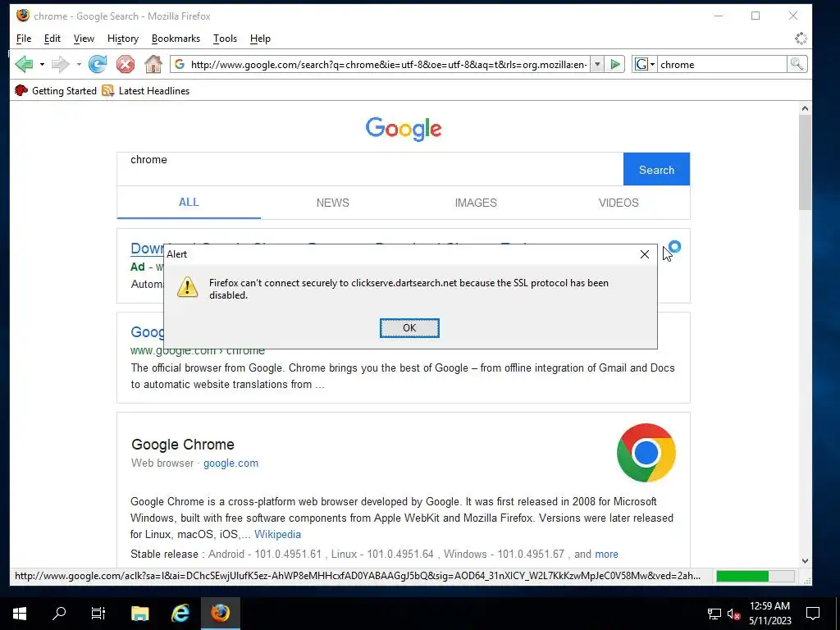Reload the page with the Refresh icon
The width and height of the screenshot is (840, 630).
[98, 64]
